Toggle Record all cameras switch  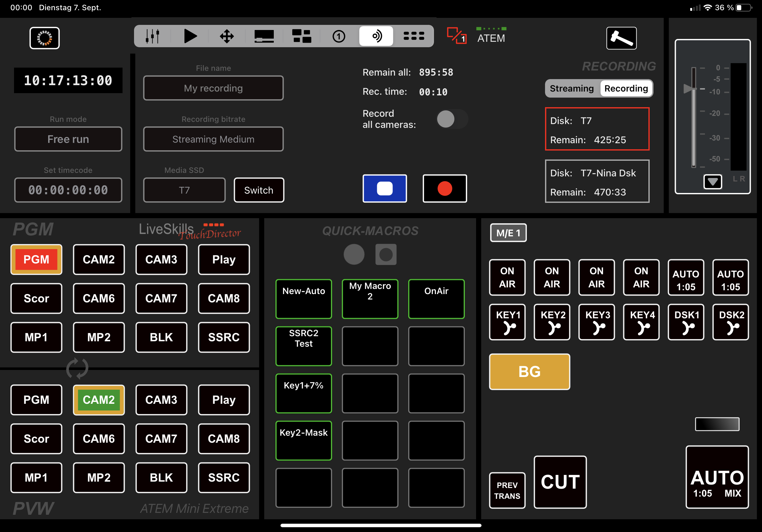(452, 119)
